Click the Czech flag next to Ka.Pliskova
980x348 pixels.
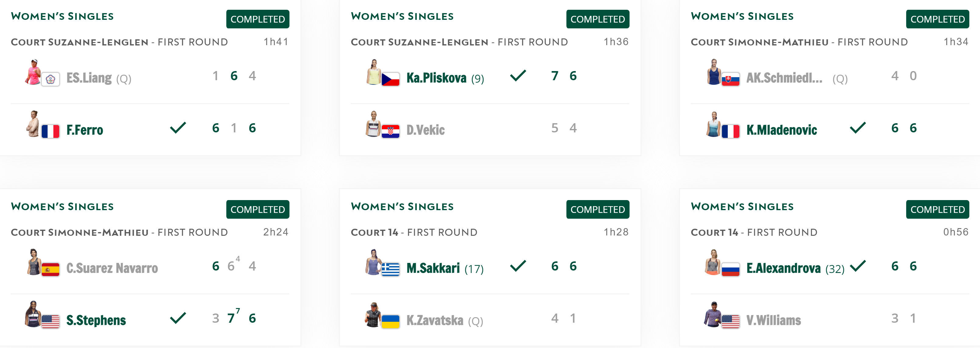(390, 79)
